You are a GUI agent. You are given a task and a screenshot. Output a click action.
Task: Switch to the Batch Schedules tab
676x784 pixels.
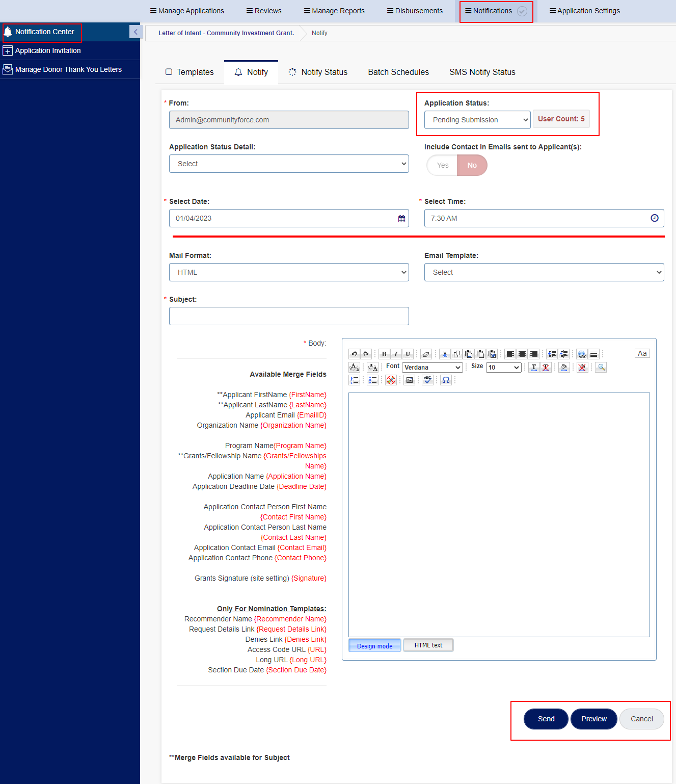point(398,72)
